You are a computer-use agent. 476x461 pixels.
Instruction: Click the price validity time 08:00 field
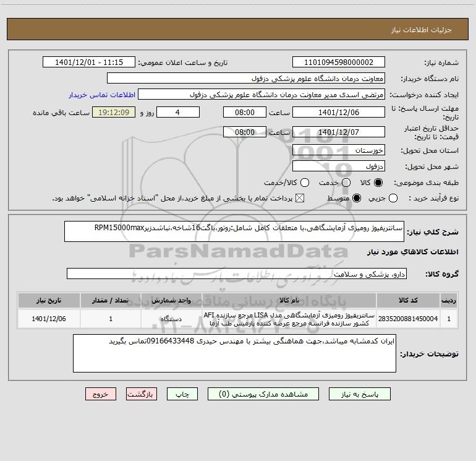tap(245, 132)
